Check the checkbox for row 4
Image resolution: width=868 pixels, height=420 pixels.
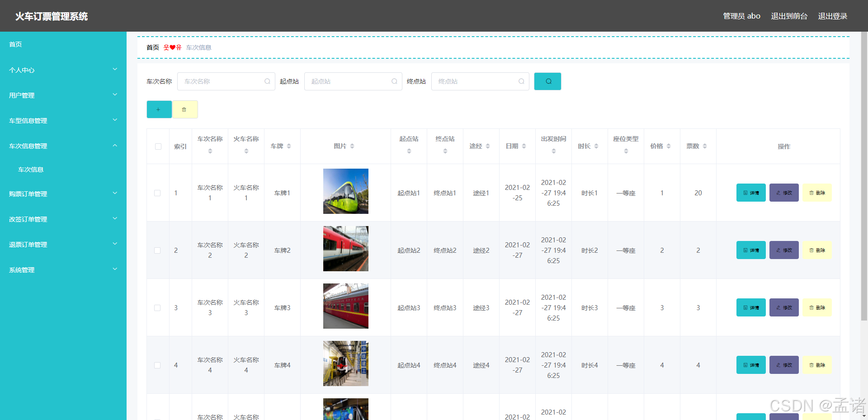[157, 365]
